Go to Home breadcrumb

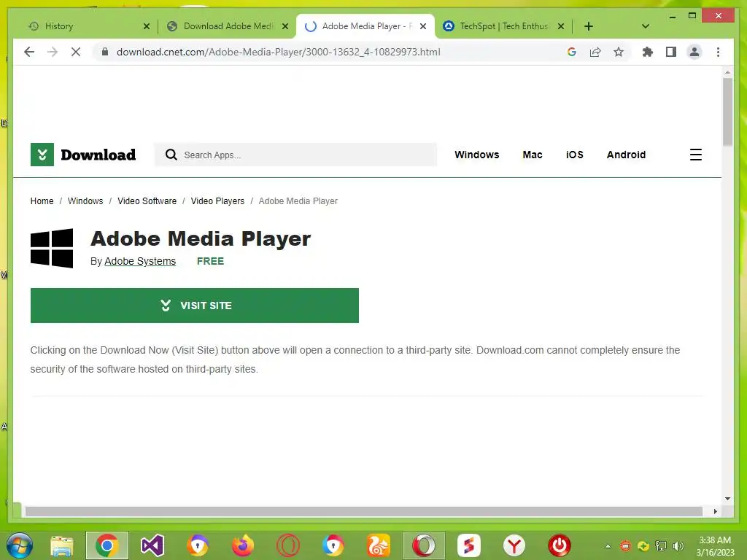[x=42, y=201]
